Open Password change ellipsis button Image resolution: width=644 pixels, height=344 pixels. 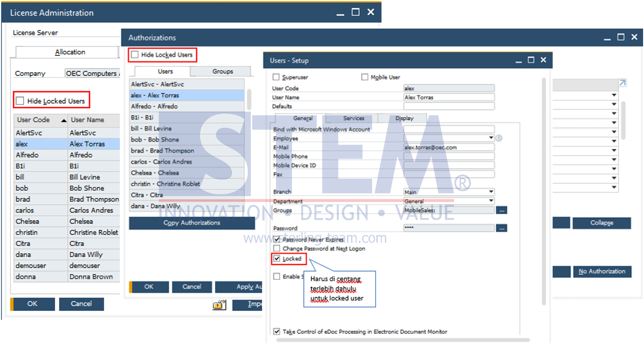502,228
